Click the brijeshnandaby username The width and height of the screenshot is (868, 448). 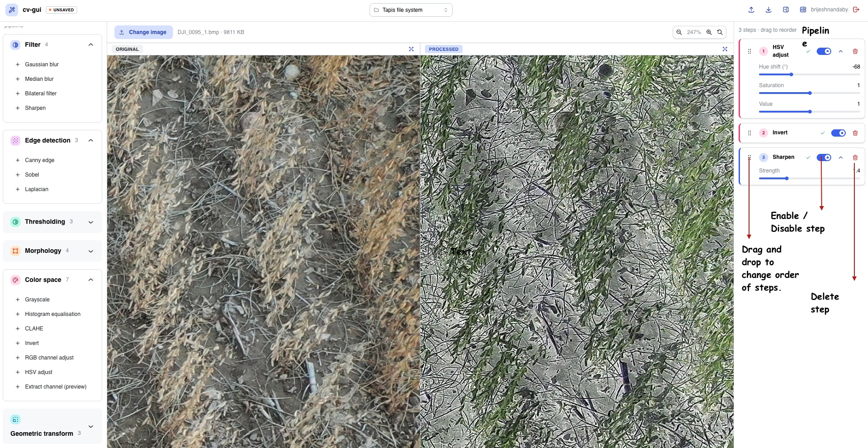click(x=829, y=10)
